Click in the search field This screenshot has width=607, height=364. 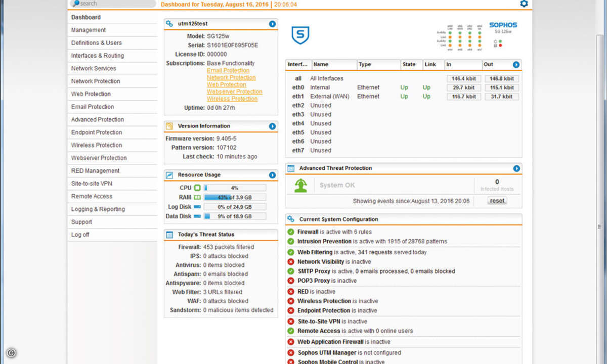113,4
